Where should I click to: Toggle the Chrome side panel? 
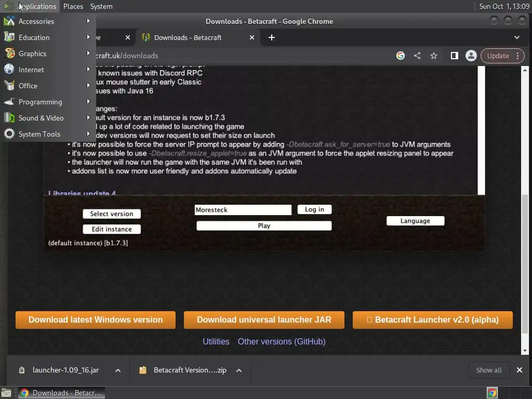click(x=454, y=56)
